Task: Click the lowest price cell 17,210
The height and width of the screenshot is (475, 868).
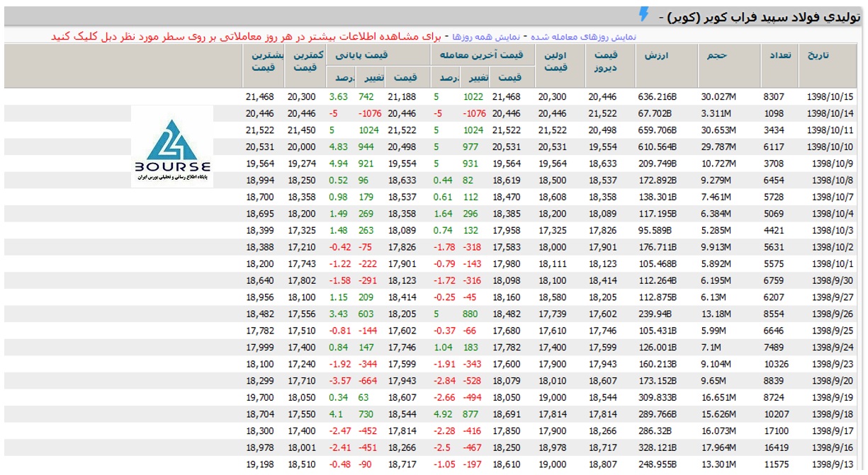Action: tap(302, 247)
